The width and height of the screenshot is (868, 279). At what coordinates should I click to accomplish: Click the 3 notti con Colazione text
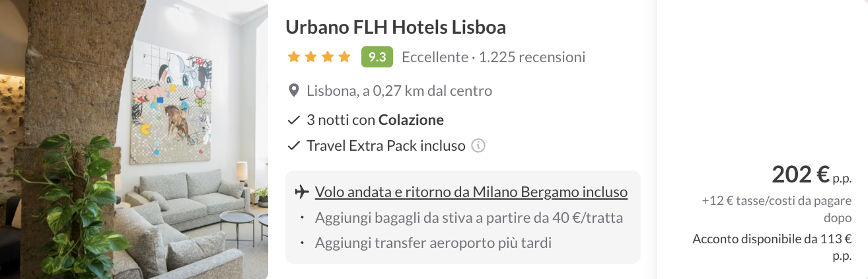coord(375,120)
